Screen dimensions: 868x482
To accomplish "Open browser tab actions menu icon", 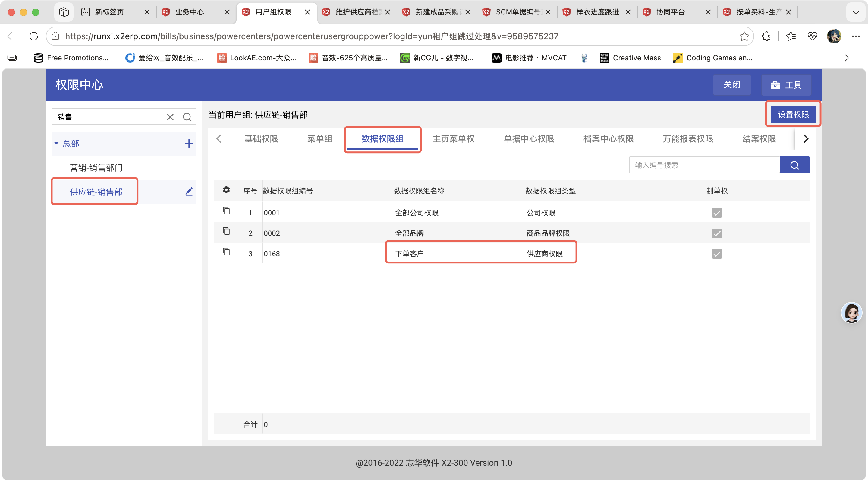I will (x=64, y=12).
